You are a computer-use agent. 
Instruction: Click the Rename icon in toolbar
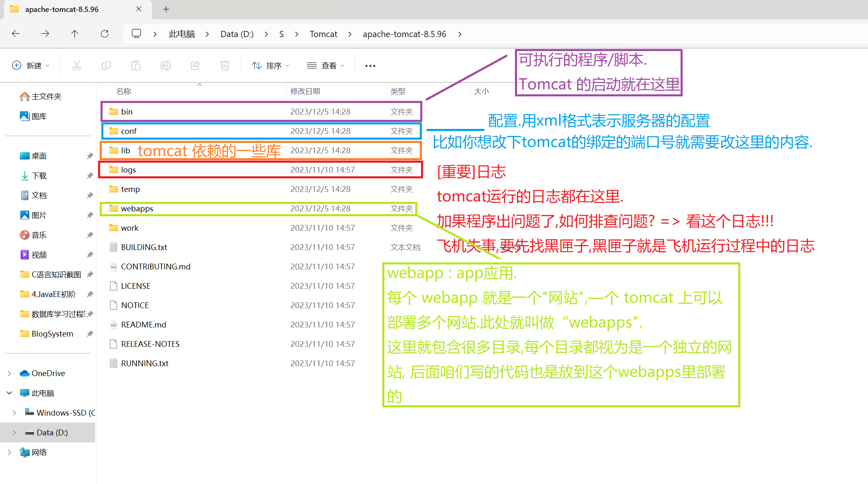pos(166,65)
